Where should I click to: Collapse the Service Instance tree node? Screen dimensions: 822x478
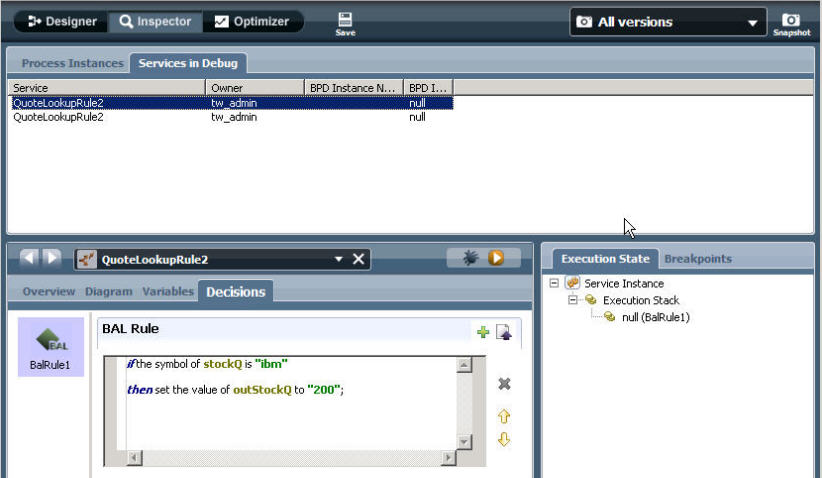click(554, 283)
